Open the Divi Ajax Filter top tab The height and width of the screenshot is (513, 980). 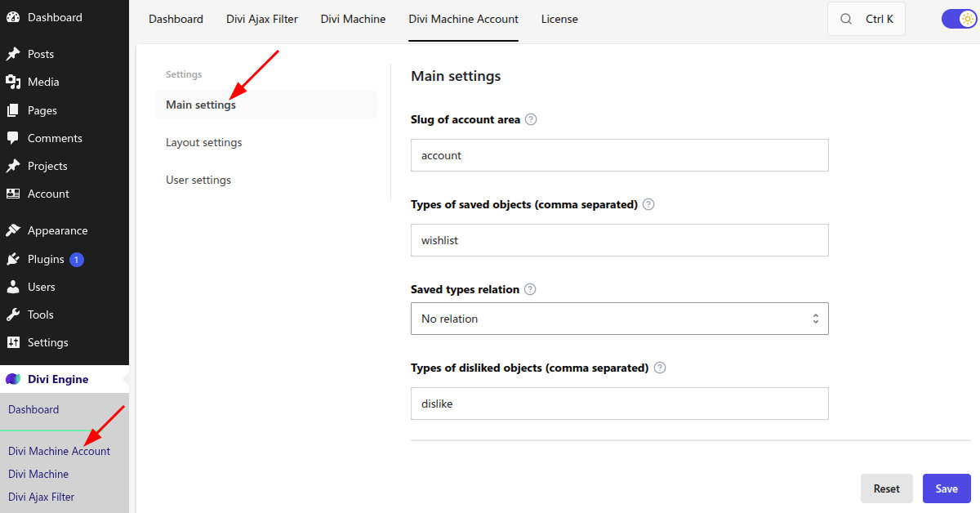click(262, 19)
